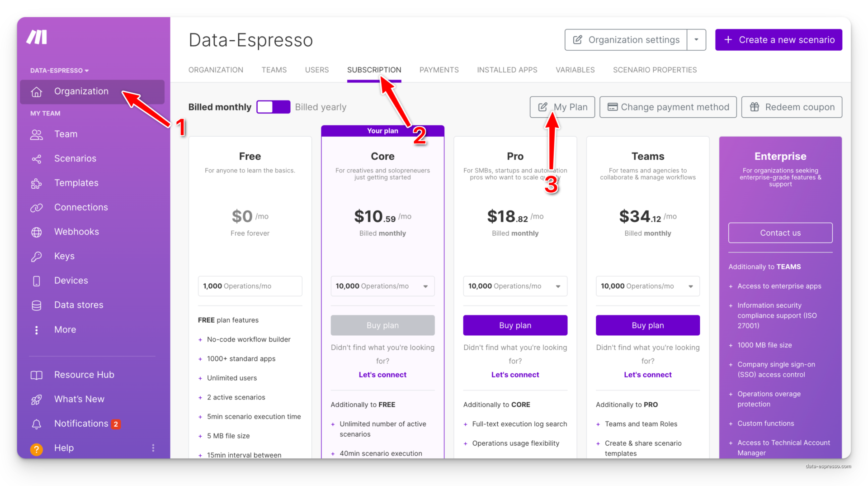Click the Make logo icon
This screenshot has width=868, height=486.
click(x=37, y=37)
